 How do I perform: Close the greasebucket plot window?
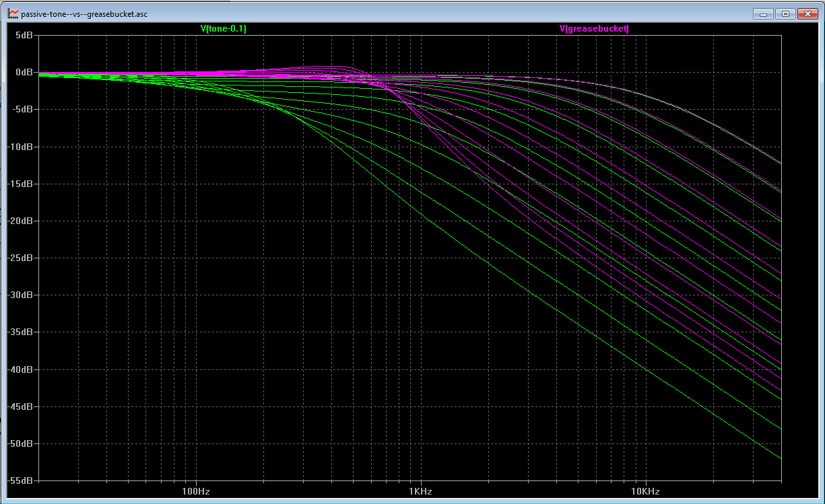(806, 13)
